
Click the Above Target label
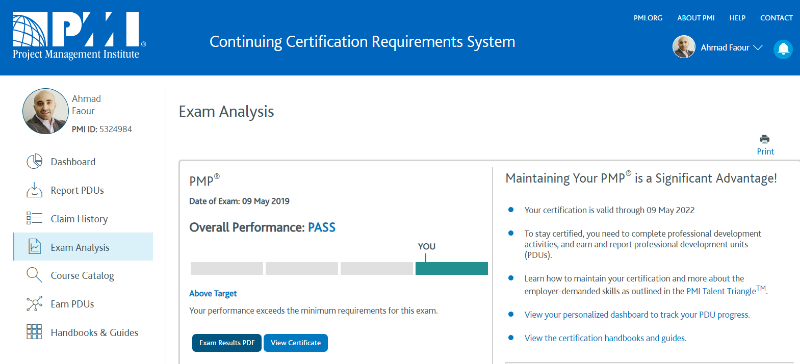click(213, 294)
